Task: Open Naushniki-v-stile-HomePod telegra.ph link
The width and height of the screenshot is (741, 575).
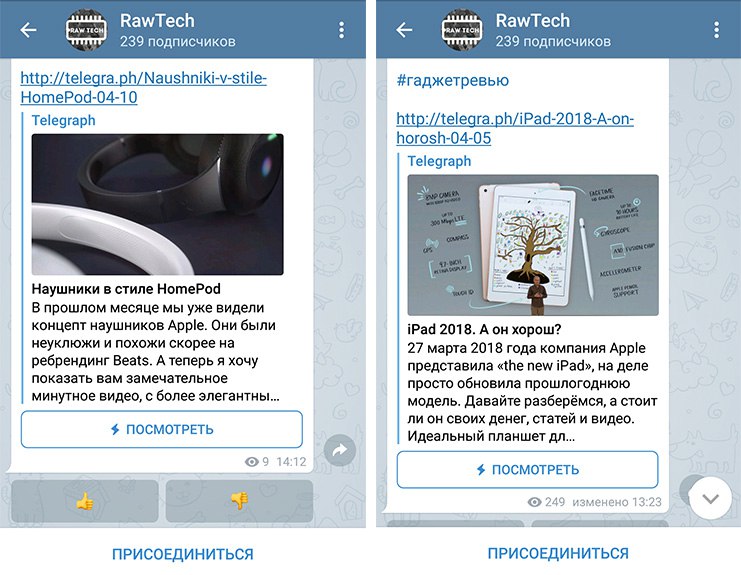Action: tap(144, 87)
